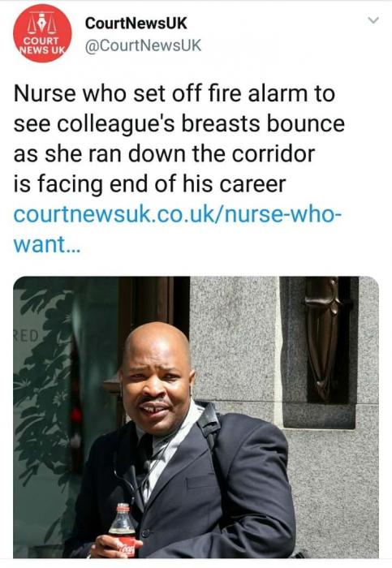Select the tweet headline text about the nurse
Screen dimensions: 392x568
click(179, 139)
